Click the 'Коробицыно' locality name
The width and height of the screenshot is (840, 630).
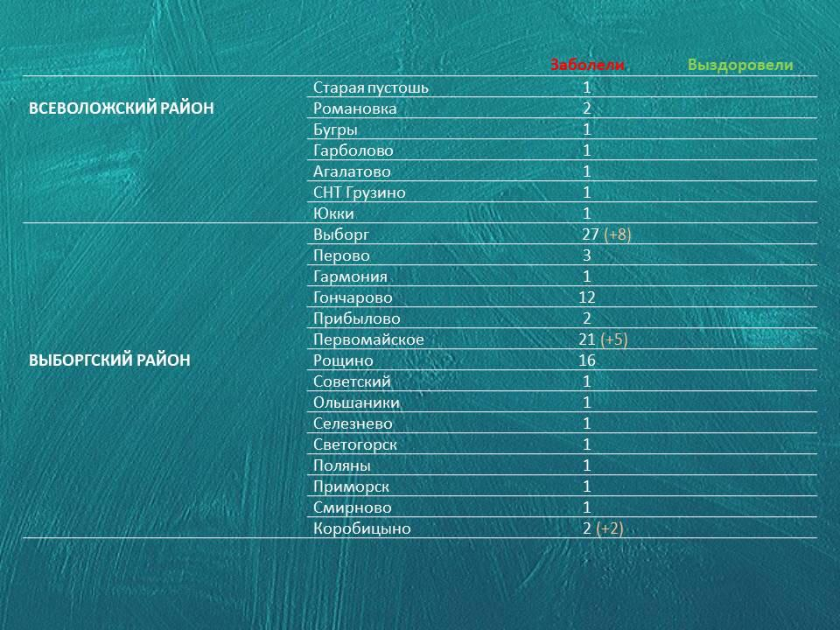pyautogui.click(x=361, y=528)
